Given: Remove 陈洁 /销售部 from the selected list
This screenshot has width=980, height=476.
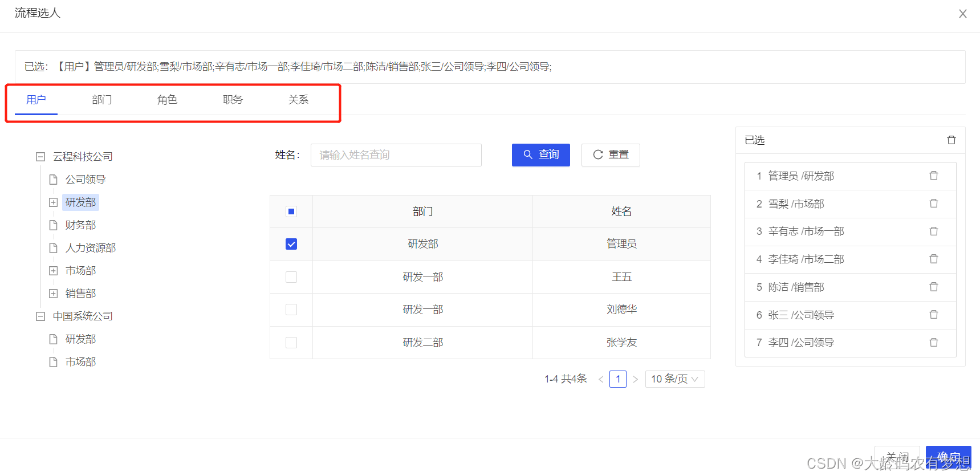Looking at the screenshot, I should point(934,287).
